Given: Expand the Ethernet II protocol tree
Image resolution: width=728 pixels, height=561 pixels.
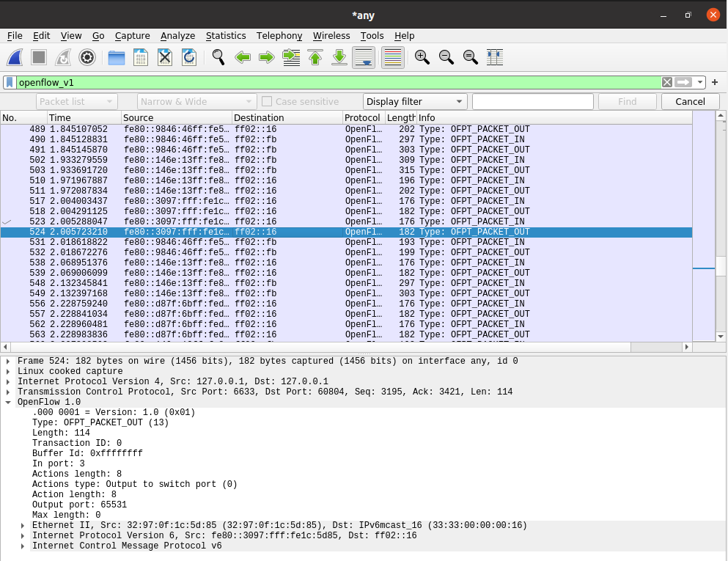Looking at the screenshot, I should click(23, 526).
